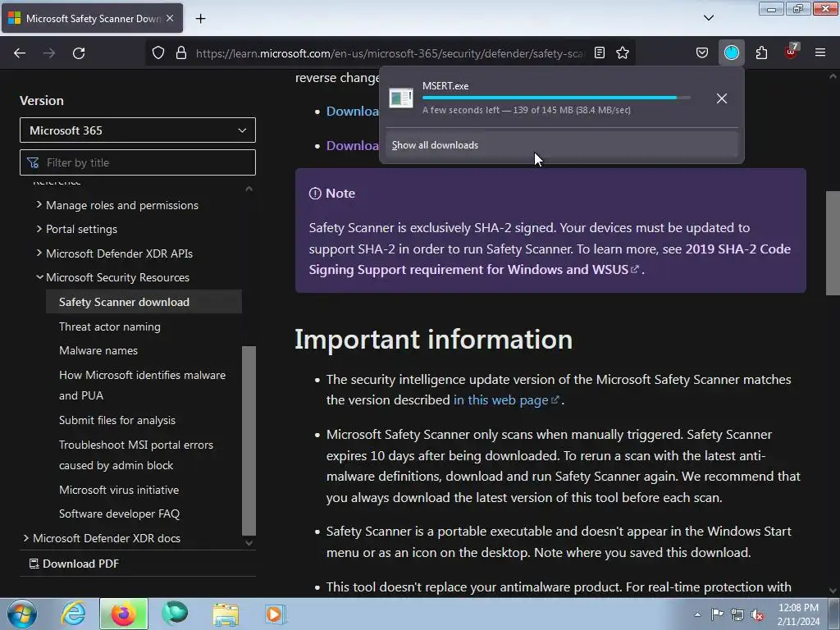Open the MSERT.exe file icon
Screen dimensions: 840x630
(x=400, y=98)
